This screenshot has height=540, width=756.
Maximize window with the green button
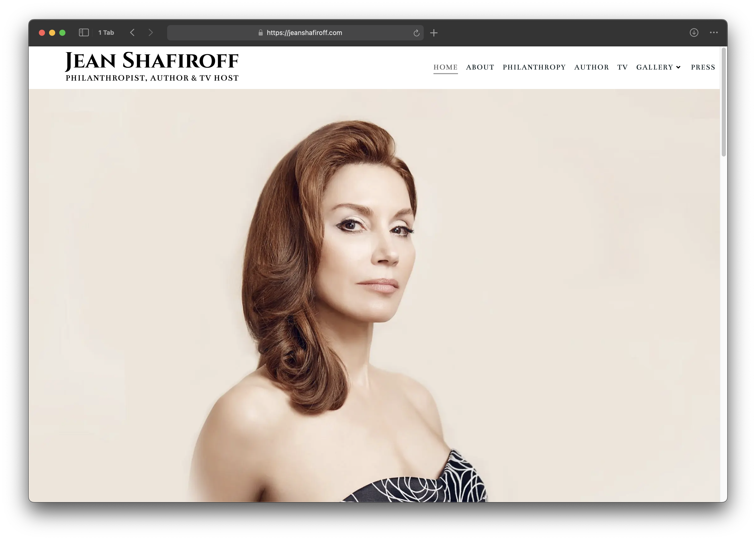click(x=62, y=32)
